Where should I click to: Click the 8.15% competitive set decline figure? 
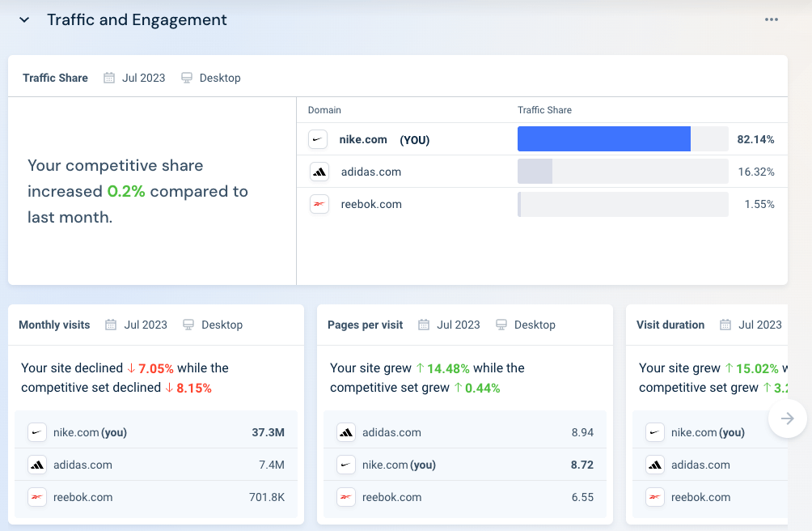[x=193, y=388]
